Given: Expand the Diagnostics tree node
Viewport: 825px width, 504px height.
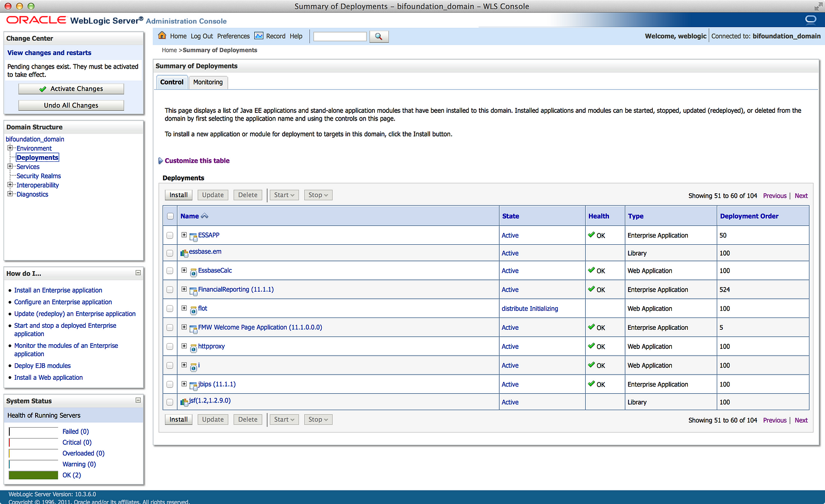Looking at the screenshot, I should point(10,194).
